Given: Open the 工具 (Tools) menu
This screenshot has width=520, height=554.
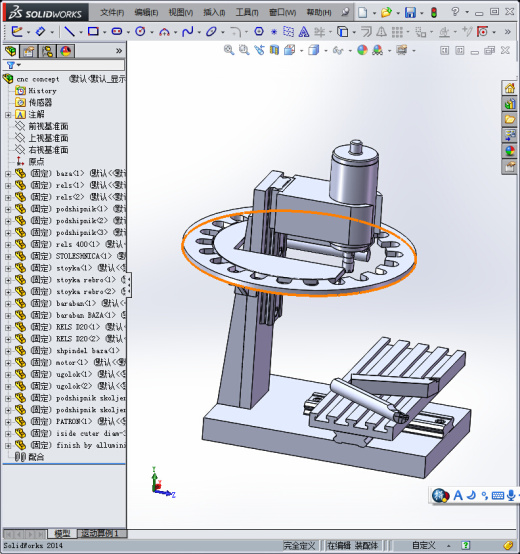Looking at the screenshot, I should coord(247,12).
